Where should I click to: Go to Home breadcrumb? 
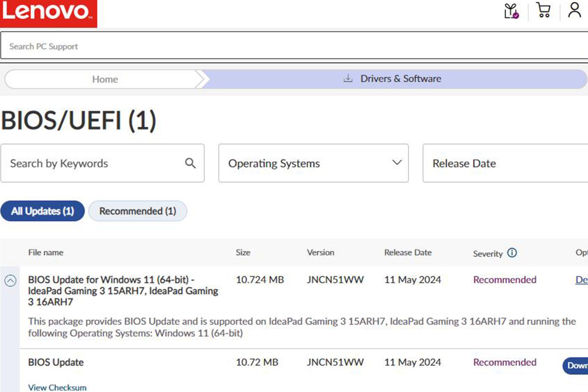(x=105, y=79)
